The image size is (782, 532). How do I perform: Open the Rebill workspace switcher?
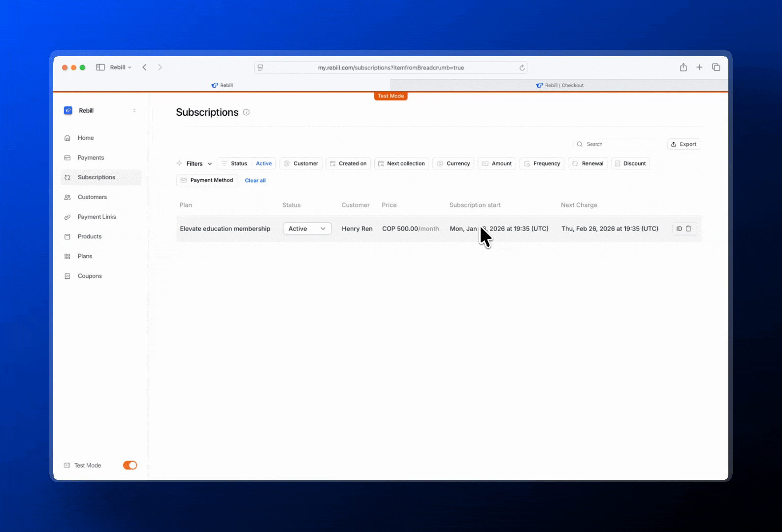[100, 111]
